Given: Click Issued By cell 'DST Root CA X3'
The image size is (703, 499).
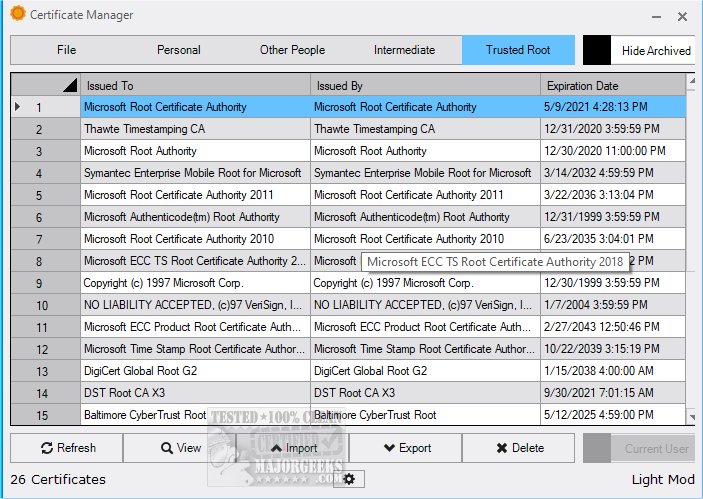Looking at the screenshot, I should (x=425, y=393).
